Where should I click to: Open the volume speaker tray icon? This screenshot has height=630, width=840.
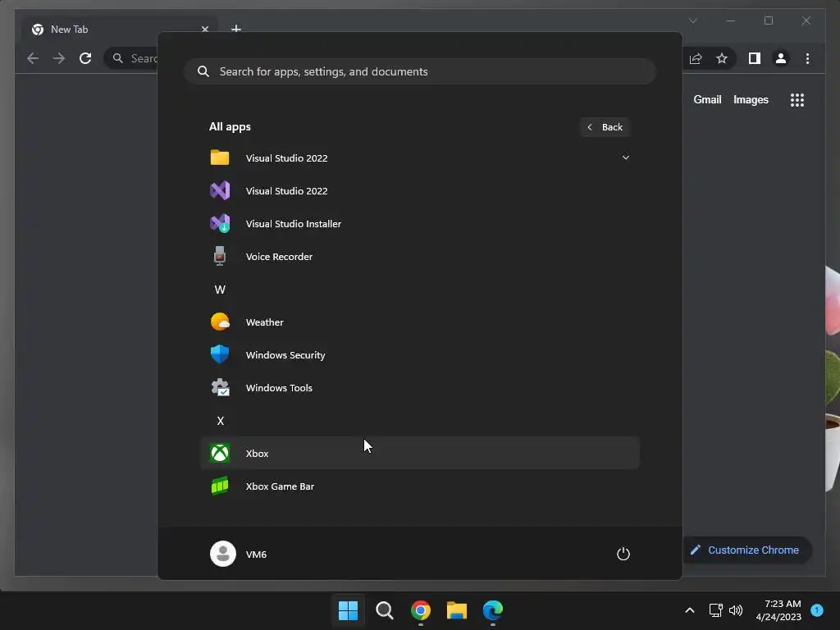point(736,610)
